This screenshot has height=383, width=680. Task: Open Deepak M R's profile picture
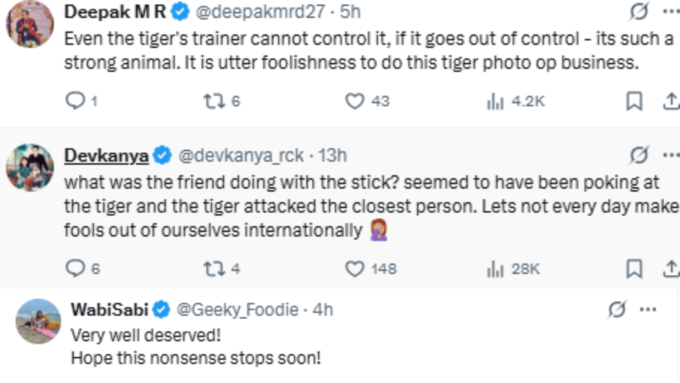click(30, 24)
